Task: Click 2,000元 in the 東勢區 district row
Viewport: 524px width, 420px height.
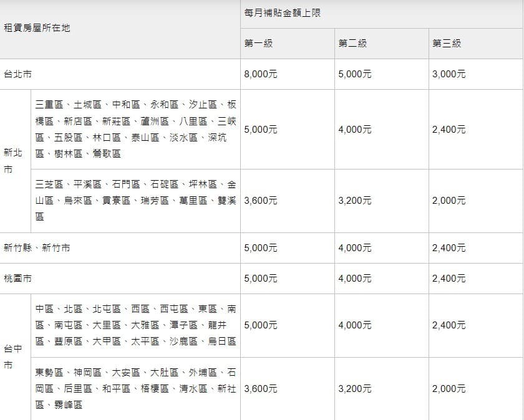Action: tap(449, 389)
